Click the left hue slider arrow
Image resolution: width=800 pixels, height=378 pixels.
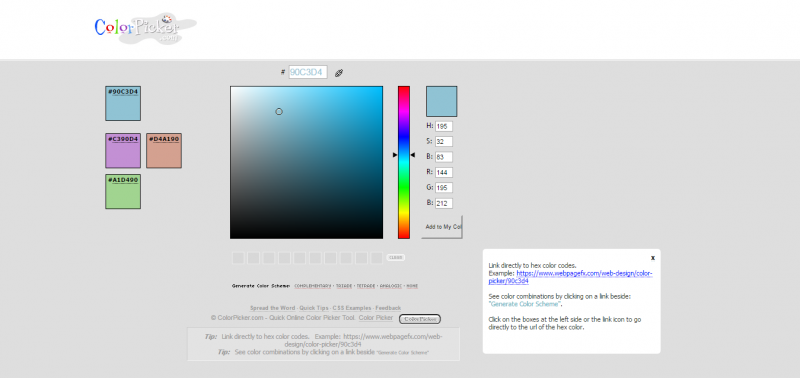(x=395, y=155)
